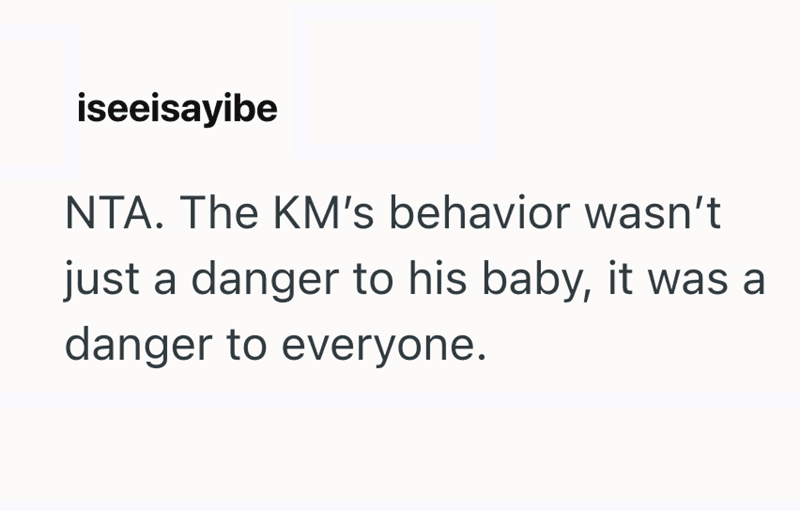Click the word wasn't in the comment
The width and height of the screenshot is (800, 511).
point(653,213)
